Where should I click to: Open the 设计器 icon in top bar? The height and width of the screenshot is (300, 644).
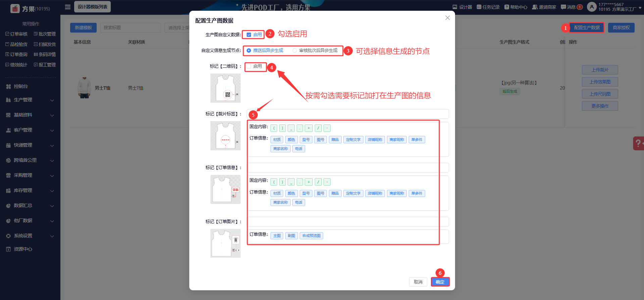(455, 7)
